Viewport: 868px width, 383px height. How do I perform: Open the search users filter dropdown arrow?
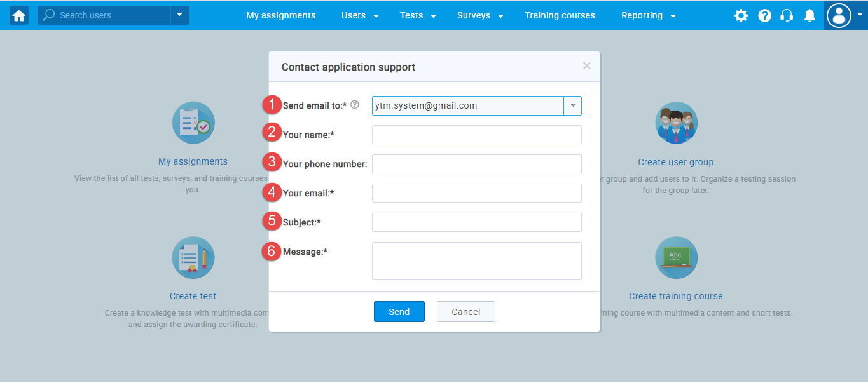tap(180, 15)
